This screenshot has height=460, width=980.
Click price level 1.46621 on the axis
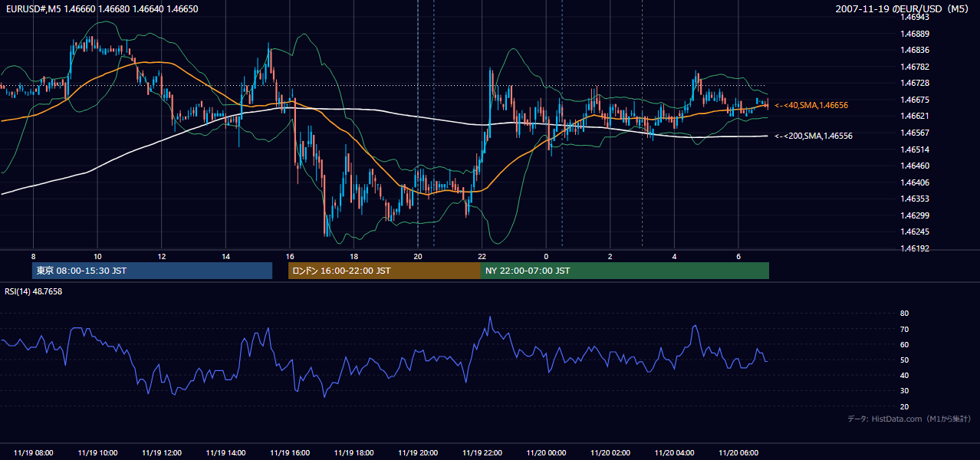click(915, 116)
